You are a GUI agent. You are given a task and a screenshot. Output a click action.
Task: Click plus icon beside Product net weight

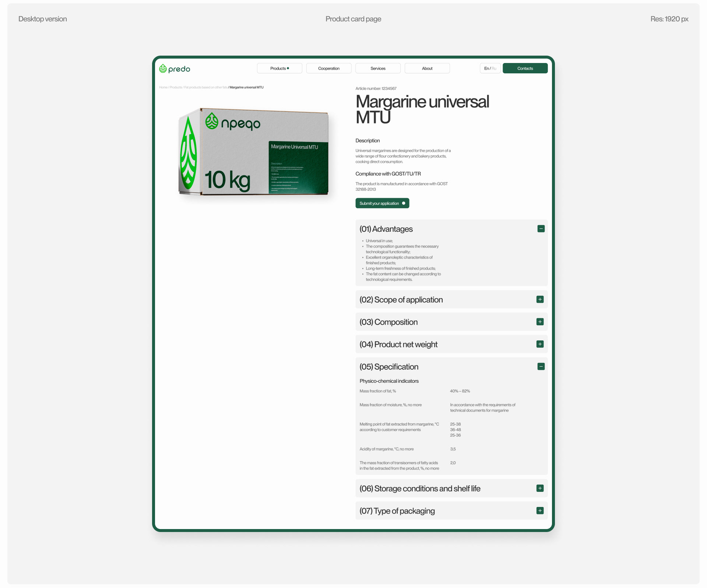point(540,344)
